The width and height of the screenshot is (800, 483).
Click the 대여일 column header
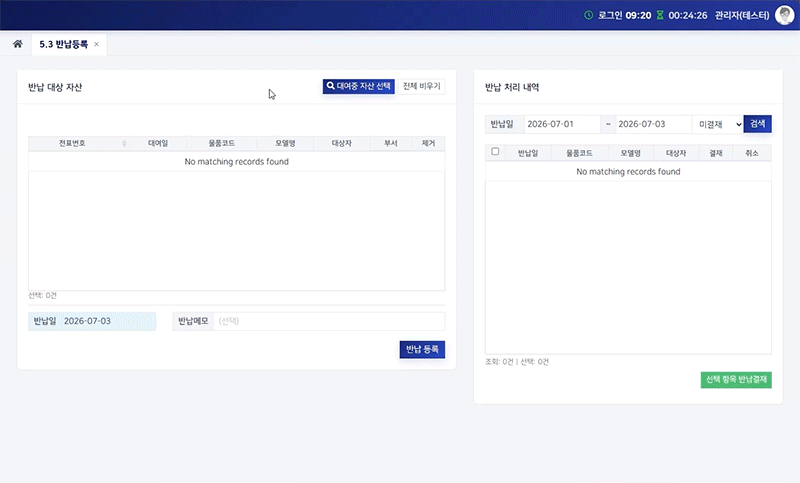(x=158, y=143)
